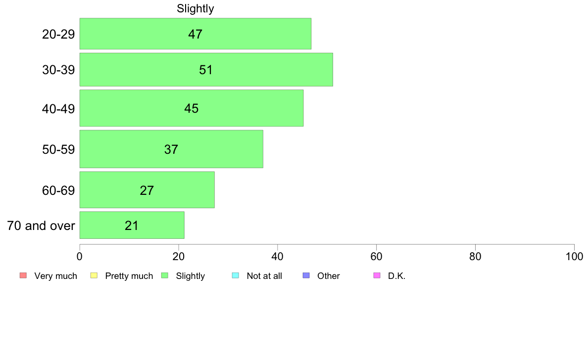Toggle the D.K. legend label

click(x=396, y=276)
